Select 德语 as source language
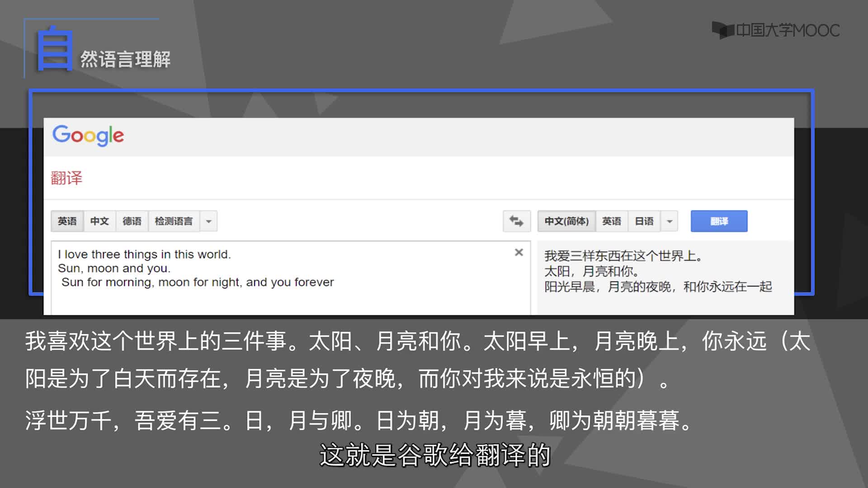The height and width of the screenshot is (488, 868). pos(132,221)
